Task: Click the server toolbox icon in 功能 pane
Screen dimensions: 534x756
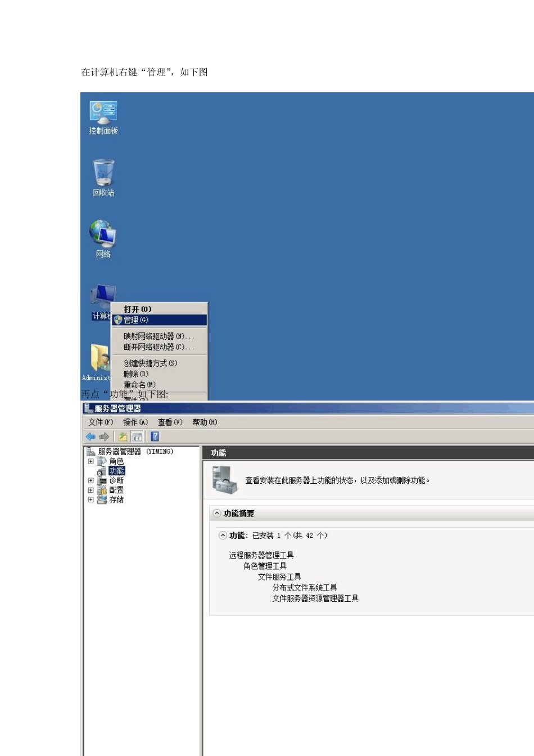Action: (x=224, y=480)
